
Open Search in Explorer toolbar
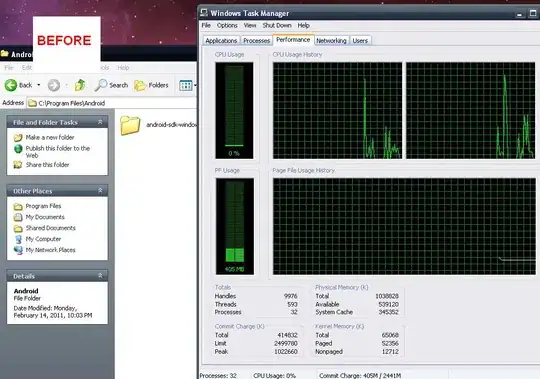click(x=111, y=85)
